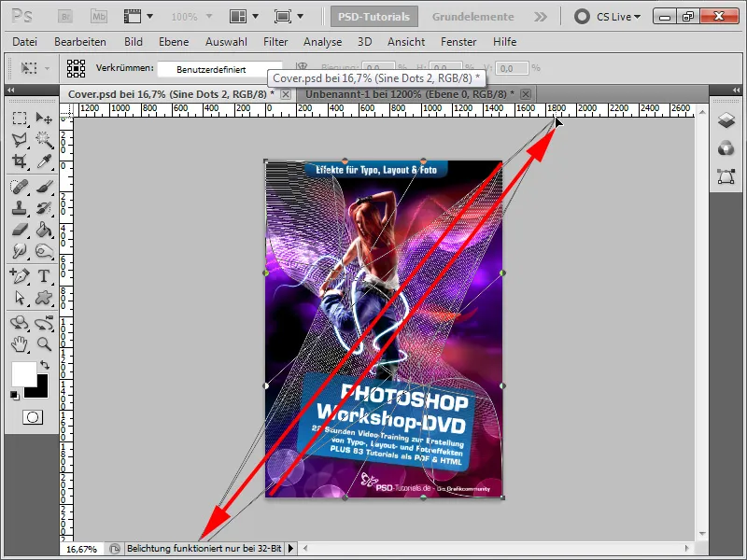The width and height of the screenshot is (747, 560).
Task: Select the Pen tool
Action: [19, 275]
